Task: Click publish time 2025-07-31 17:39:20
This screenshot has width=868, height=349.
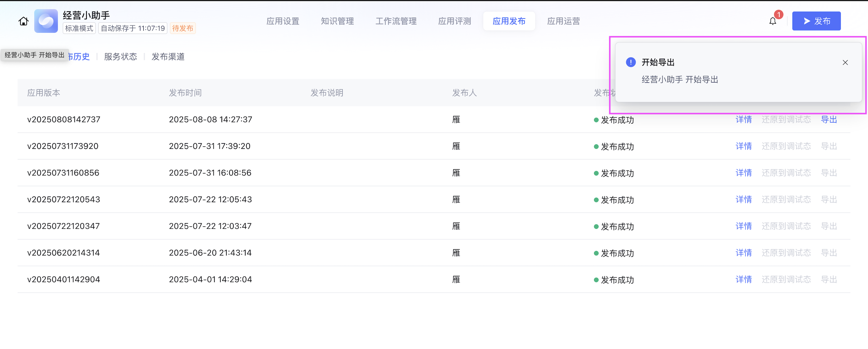Action: point(210,146)
